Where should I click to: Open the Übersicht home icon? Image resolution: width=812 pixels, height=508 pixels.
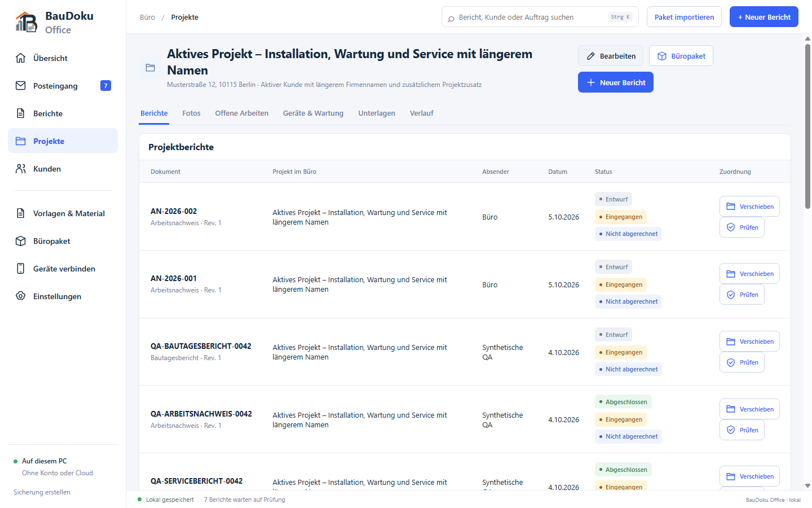point(21,58)
